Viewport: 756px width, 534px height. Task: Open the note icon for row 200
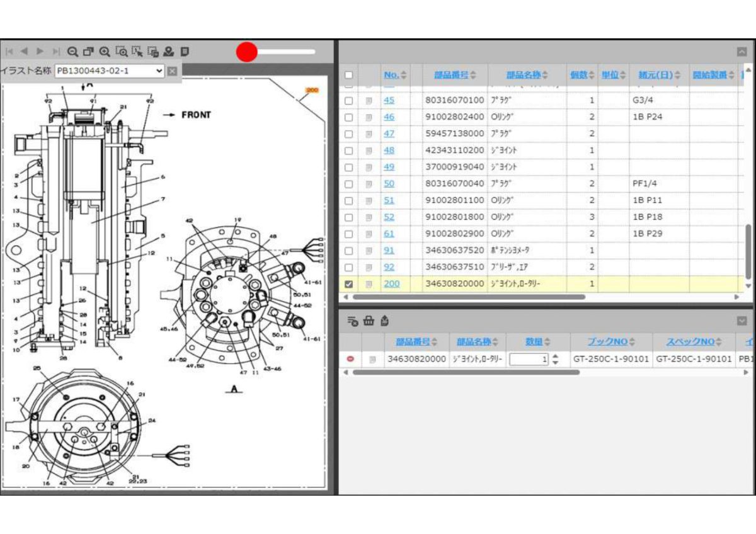click(x=369, y=284)
